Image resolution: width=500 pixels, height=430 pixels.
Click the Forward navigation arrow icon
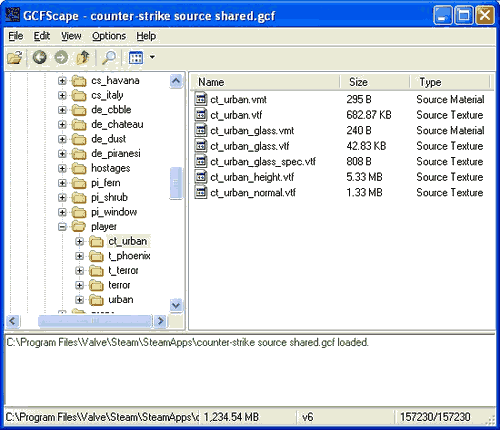click(x=61, y=57)
